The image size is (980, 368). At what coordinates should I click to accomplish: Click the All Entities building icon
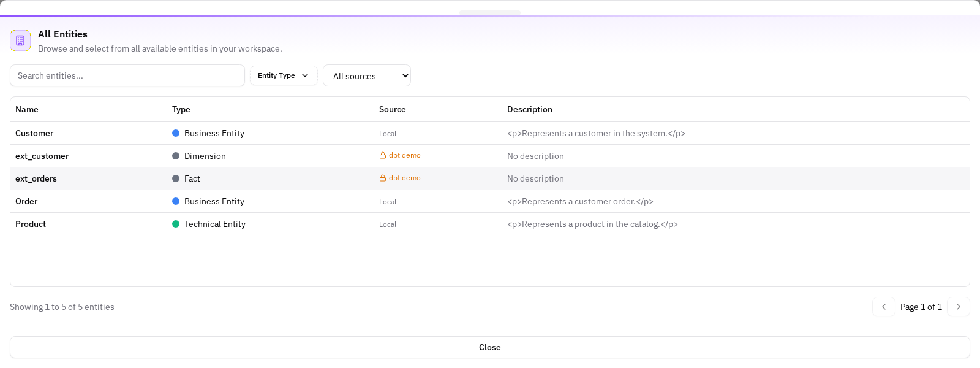click(20, 40)
